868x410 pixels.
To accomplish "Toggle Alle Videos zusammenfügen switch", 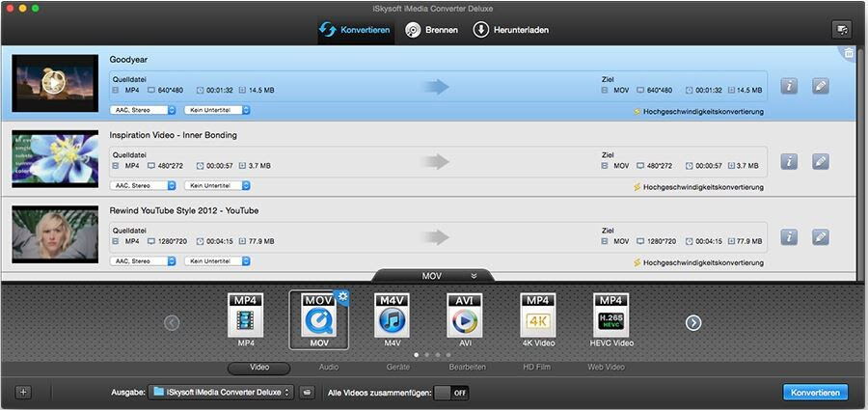I will coord(451,393).
